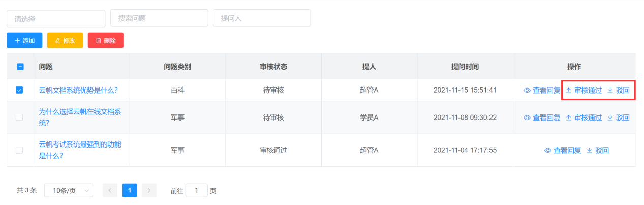Screen dimensions: 644x205
Task: Click the download icon in the 学员A row
Action: [610, 118]
